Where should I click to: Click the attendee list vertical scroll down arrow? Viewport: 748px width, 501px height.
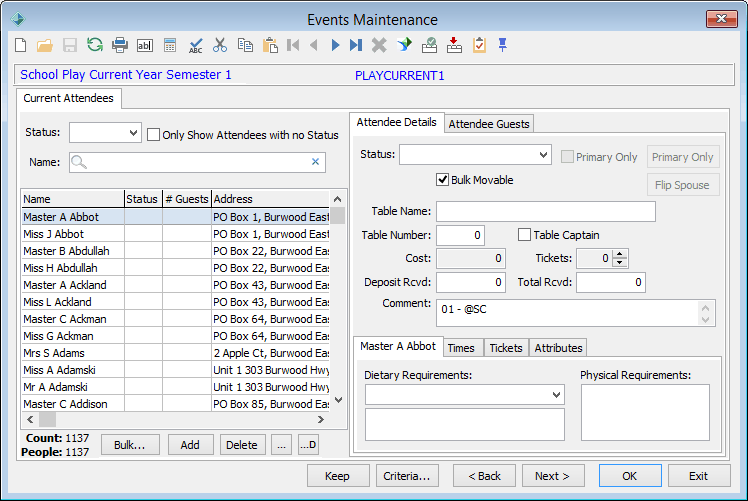338,400
